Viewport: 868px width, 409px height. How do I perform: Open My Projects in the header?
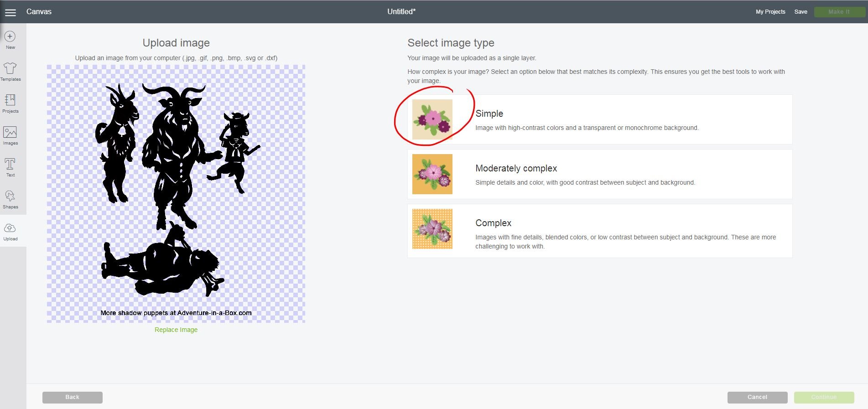coord(770,12)
